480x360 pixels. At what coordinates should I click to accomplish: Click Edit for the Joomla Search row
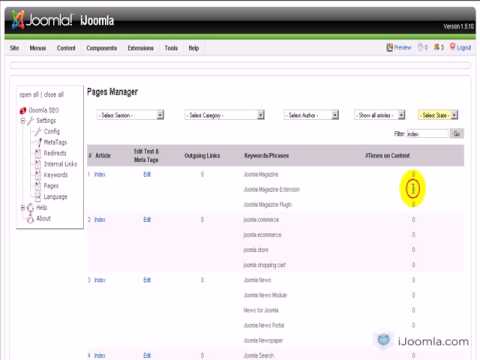[x=147, y=356]
